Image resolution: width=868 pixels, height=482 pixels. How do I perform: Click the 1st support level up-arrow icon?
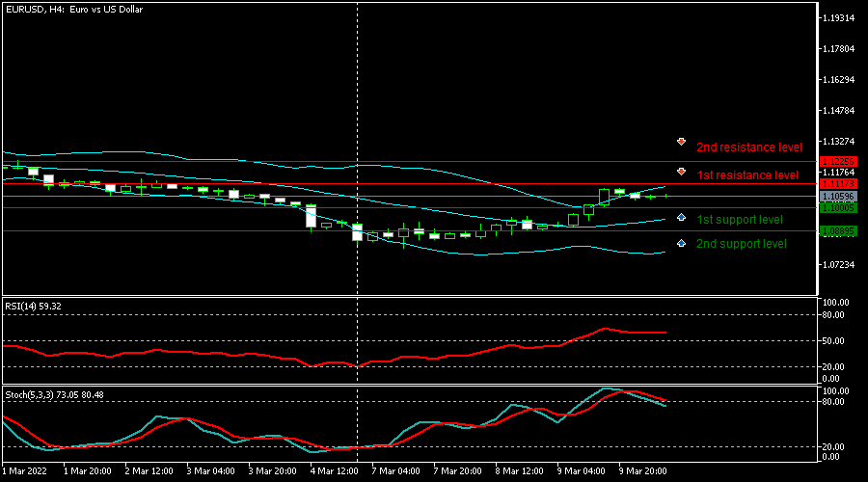coord(682,217)
